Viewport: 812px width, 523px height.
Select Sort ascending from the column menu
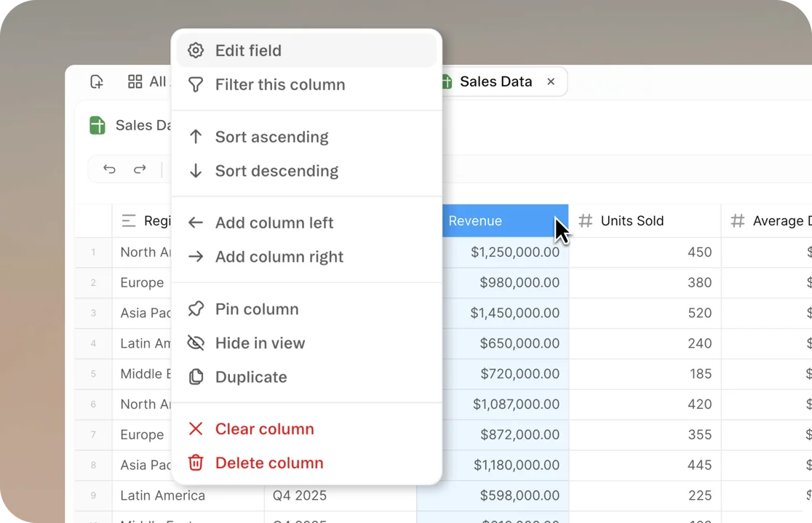tap(271, 137)
